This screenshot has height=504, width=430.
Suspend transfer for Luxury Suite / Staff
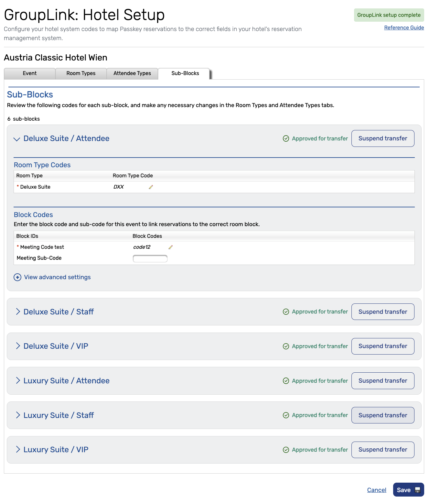click(x=383, y=415)
